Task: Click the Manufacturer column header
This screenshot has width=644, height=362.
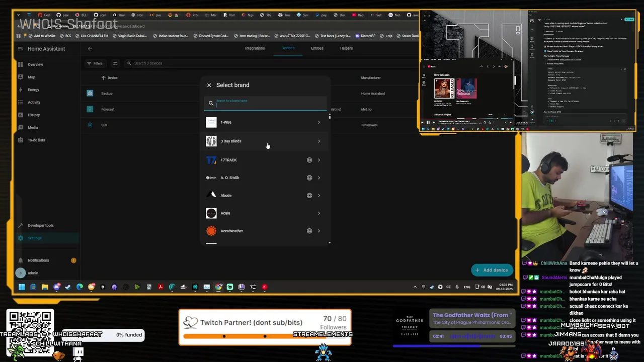Action: pos(371,78)
